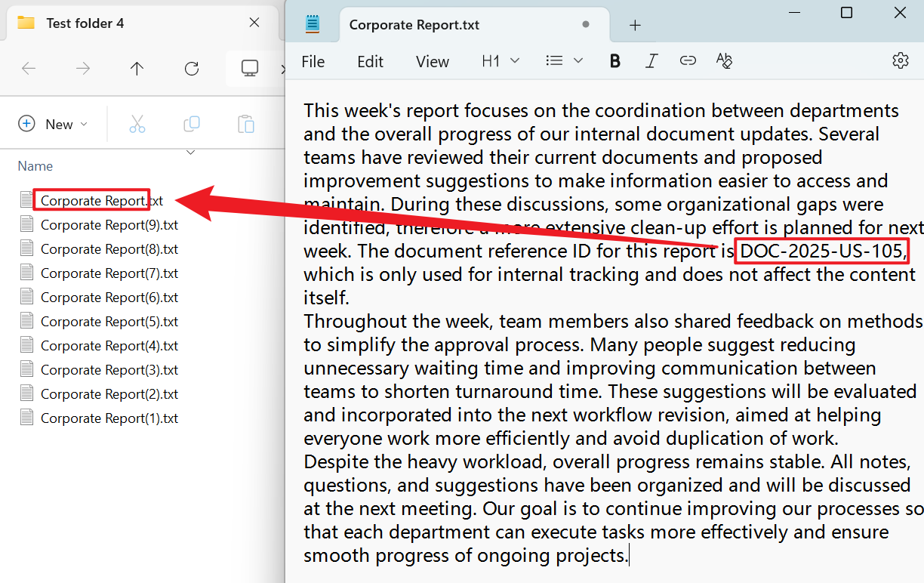Apply italic formatting to text
Screen dimensions: 924x583
click(x=651, y=61)
